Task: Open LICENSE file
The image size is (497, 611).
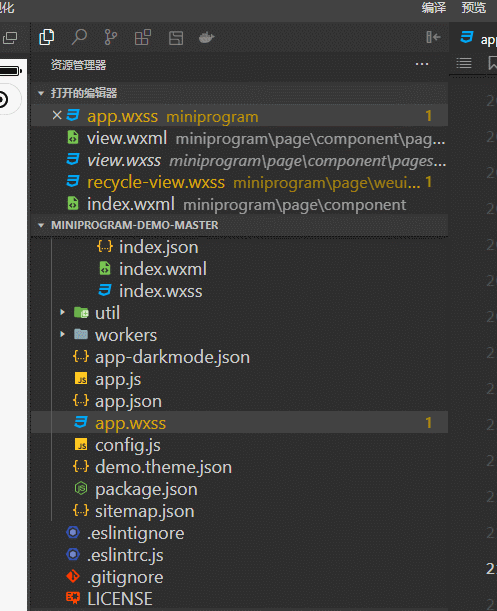Action: point(239,599)
